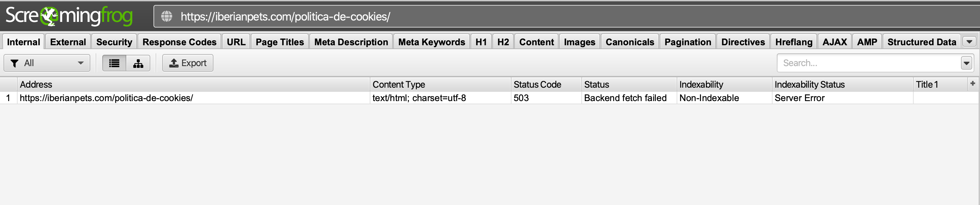Viewport: 980px width, 205px height.
Task: Click the globe icon in URL bar
Action: tap(167, 16)
